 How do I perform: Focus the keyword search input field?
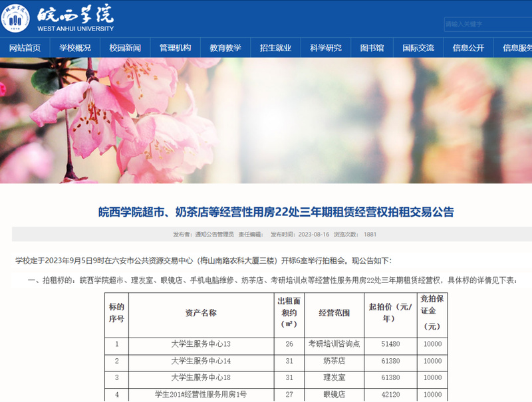click(x=488, y=24)
